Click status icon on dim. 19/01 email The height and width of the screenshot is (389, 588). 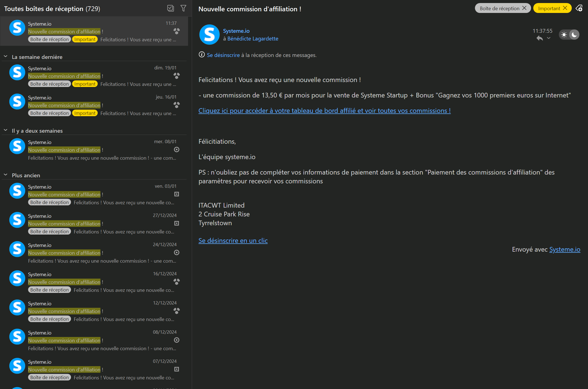click(x=177, y=76)
